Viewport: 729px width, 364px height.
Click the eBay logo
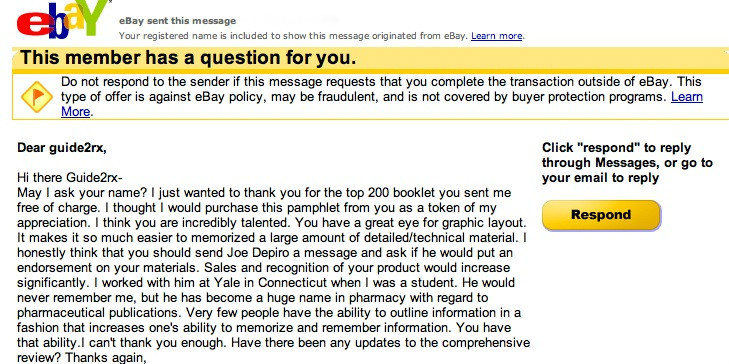point(63,19)
